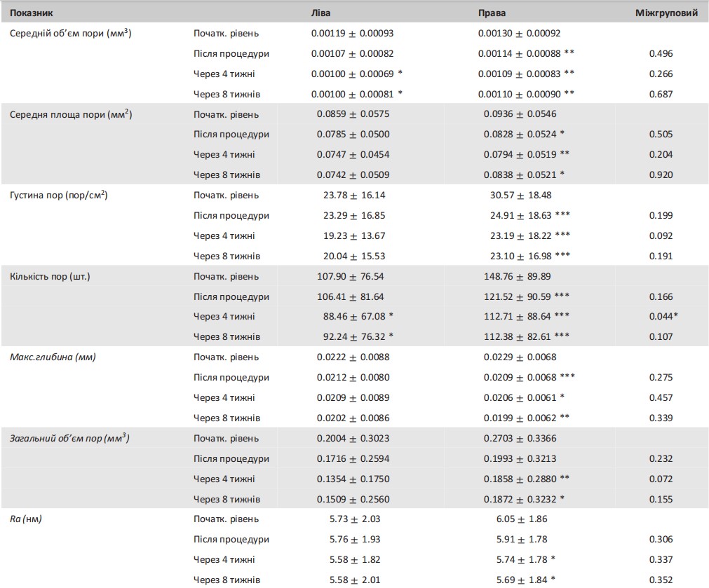The width and height of the screenshot is (709, 588).
Task: Click the Права column header
Action: [x=492, y=13]
